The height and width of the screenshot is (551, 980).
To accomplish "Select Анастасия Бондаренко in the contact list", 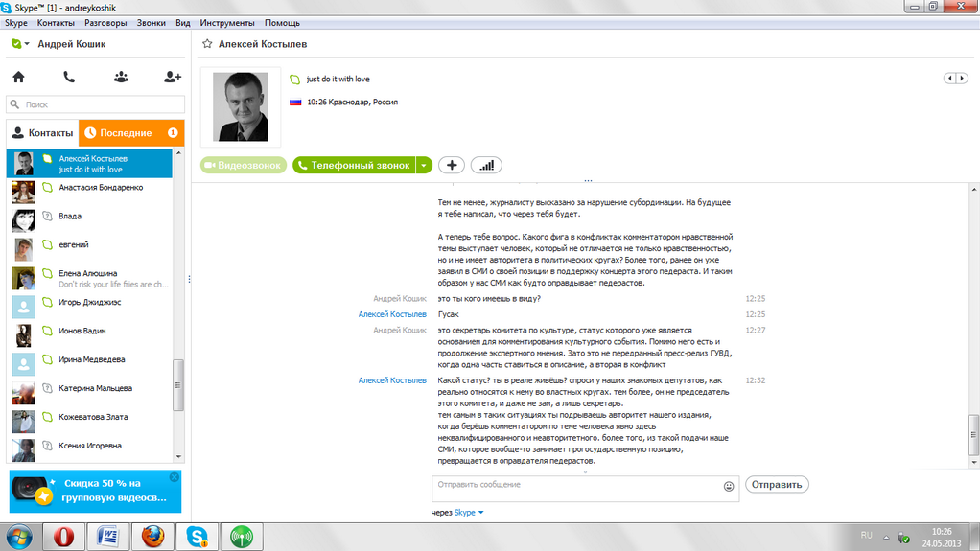I will (x=101, y=188).
